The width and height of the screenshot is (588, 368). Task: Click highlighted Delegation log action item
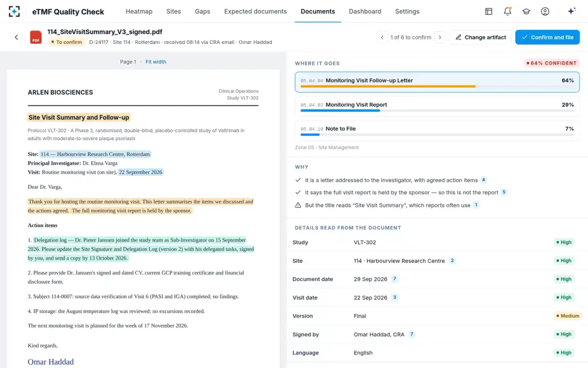coord(141,249)
